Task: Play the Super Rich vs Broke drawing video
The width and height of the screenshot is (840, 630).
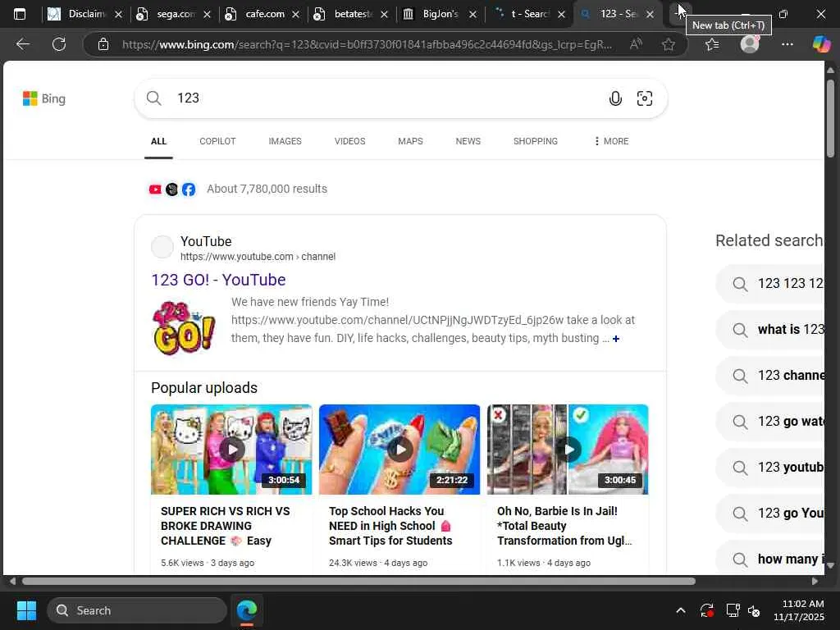Action: tap(231, 450)
